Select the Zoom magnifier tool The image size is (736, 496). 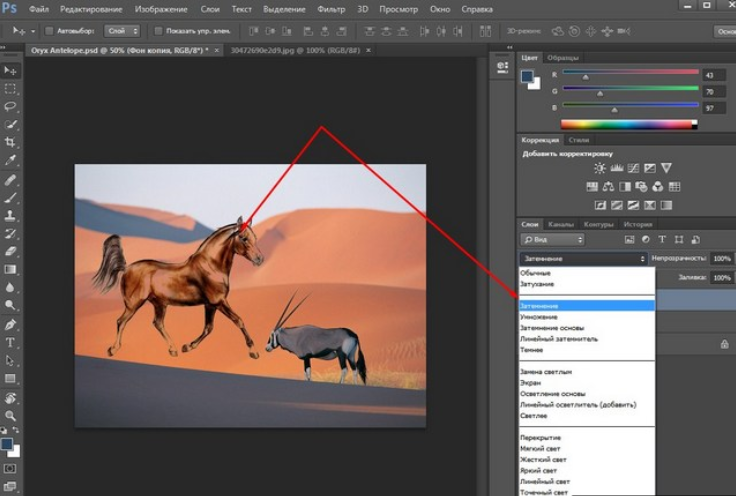pos(11,414)
